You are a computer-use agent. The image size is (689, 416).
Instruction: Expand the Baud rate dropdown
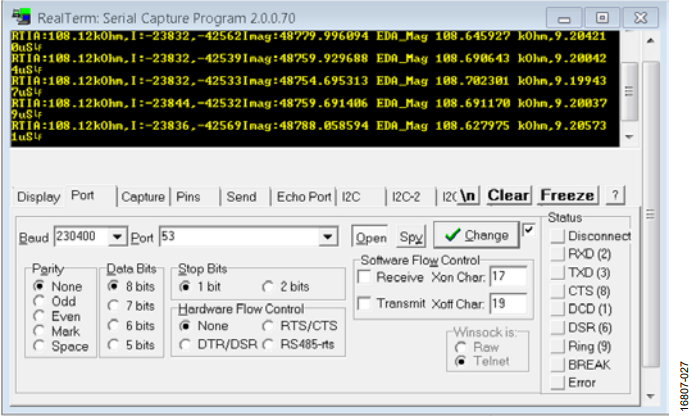(x=117, y=237)
